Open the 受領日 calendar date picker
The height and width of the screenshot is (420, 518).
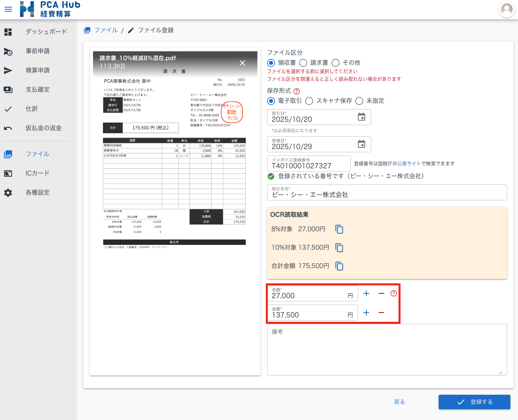coord(361,144)
